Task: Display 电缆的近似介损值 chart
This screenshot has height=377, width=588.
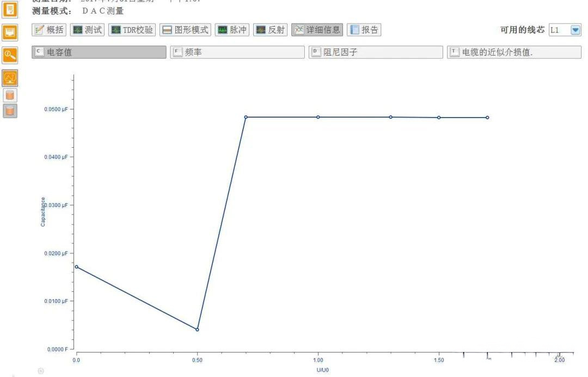Action: click(x=514, y=52)
